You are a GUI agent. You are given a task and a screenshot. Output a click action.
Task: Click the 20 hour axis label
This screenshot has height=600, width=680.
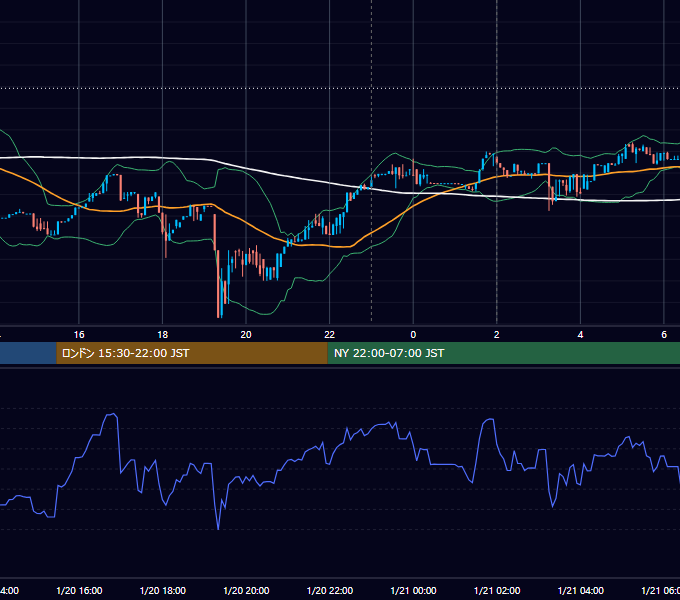point(246,335)
